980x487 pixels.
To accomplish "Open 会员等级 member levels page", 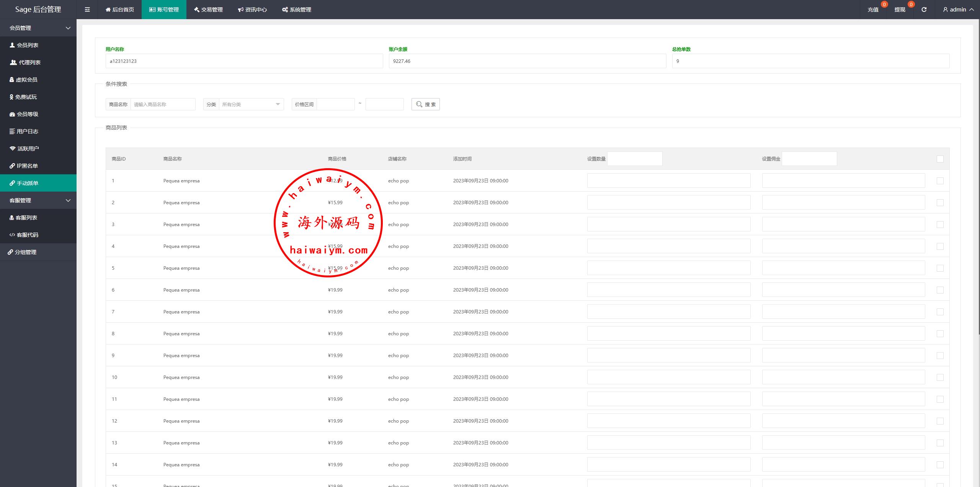I will (x=27, y=114).
